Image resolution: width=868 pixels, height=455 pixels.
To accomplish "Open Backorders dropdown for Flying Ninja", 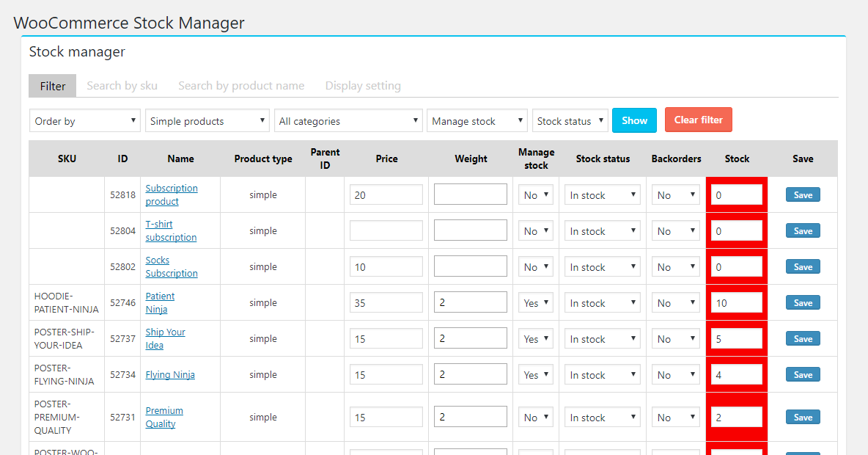I will tap(676, 375).
